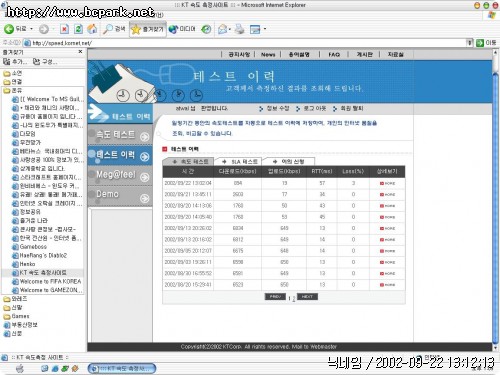Click the PREV pagination button
This screenshot has height=375, width=500.
(275, 297)
